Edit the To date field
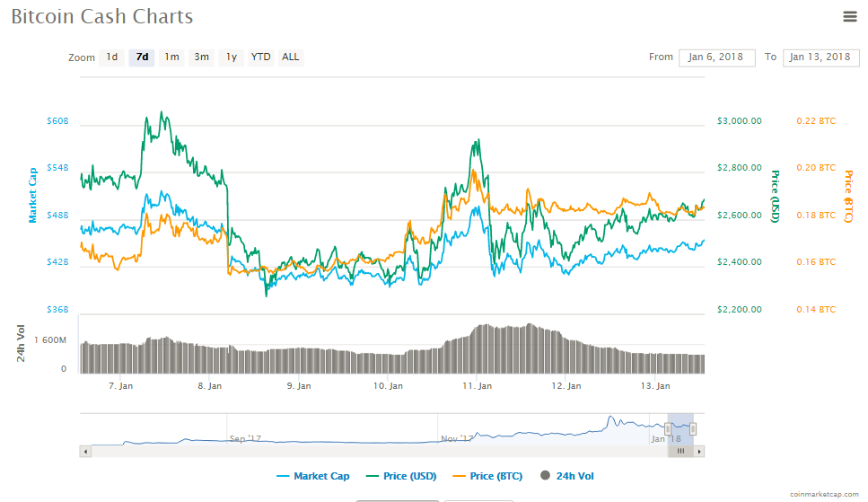 click(821, 57)
